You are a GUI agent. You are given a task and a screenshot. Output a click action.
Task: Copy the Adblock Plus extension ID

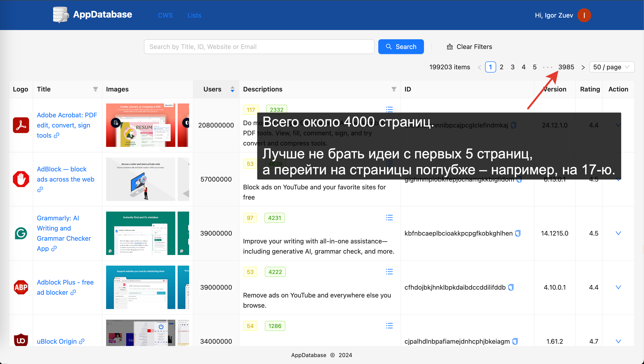[511, 287]
